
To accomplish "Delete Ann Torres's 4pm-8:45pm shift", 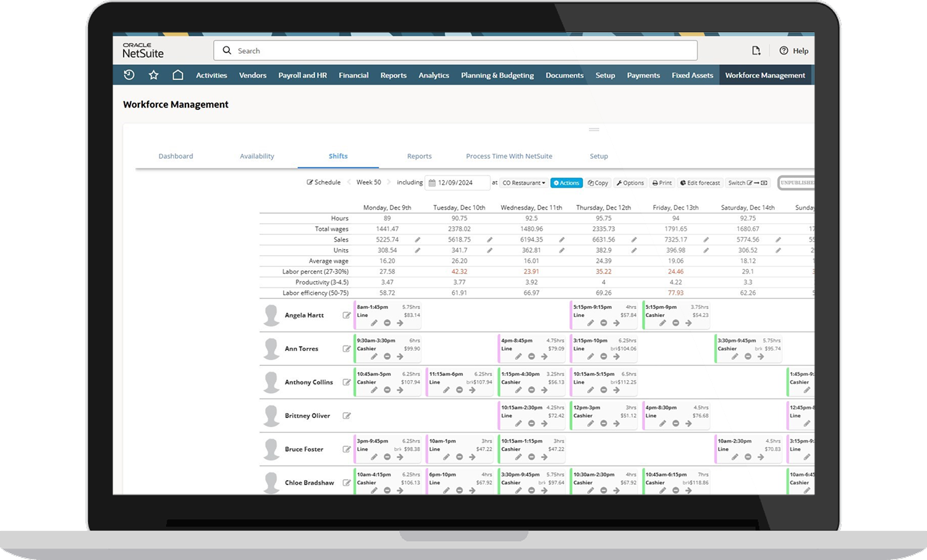I will [532, 357].
